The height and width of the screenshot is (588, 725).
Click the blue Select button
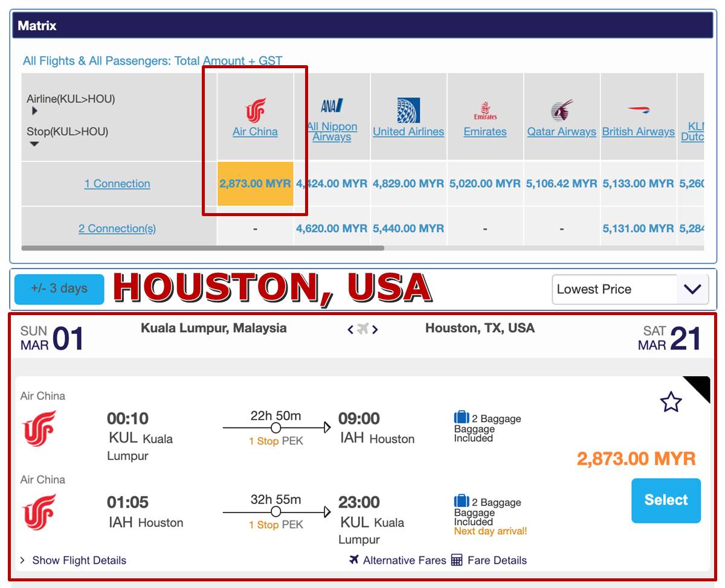pos(666,500)
